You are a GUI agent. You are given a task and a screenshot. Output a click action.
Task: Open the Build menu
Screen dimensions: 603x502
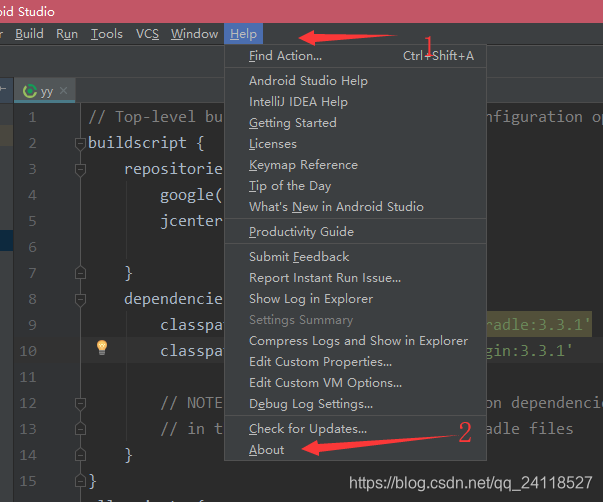coord(29,34)
